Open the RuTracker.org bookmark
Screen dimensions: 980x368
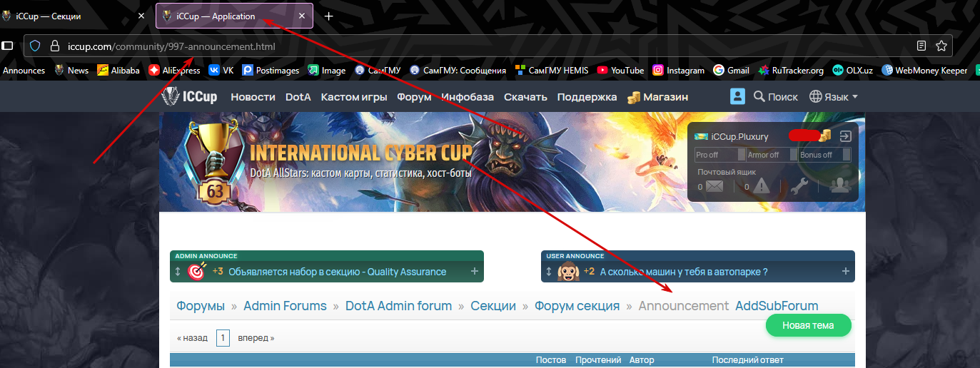point(791,71)
